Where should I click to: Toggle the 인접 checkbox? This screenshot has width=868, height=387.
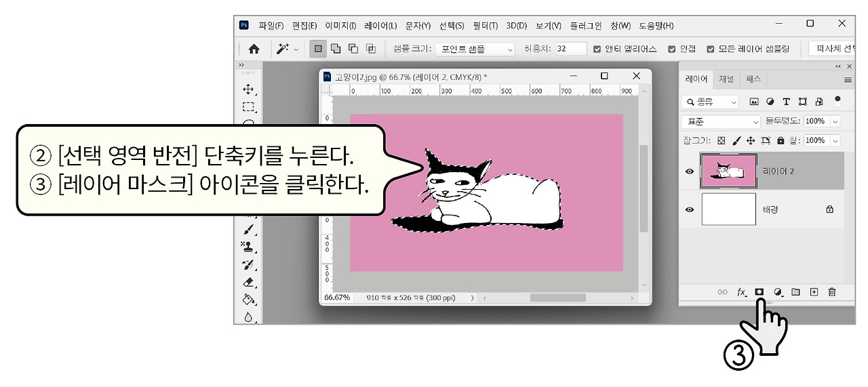[671, 49]
